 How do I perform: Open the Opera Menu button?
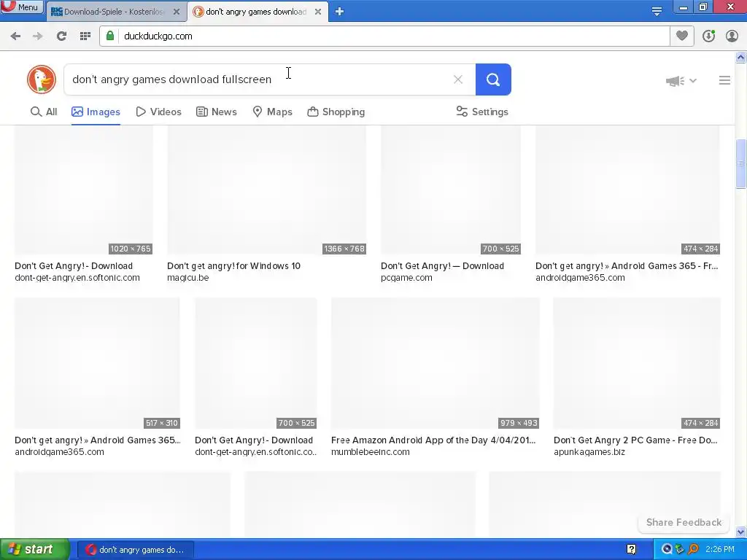[x=21, y=7]
